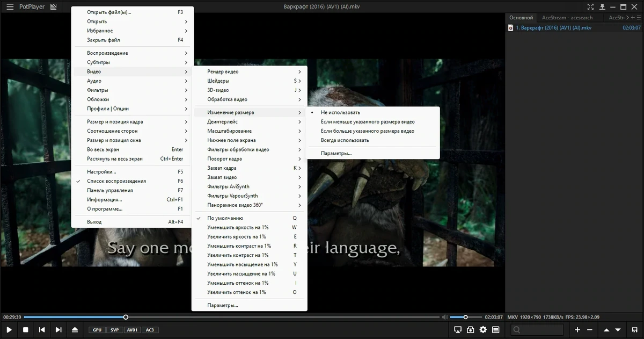
Task: Click the AC3 audio codec badge
Action: [150, 330]
